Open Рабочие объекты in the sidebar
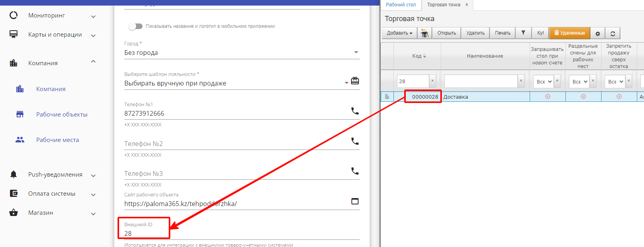The width and height of the screenshot is (644, 247). [62, 115]
